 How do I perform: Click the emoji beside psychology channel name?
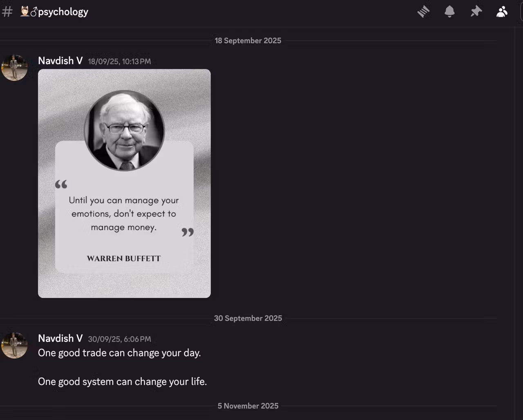[x=29, y=12]
